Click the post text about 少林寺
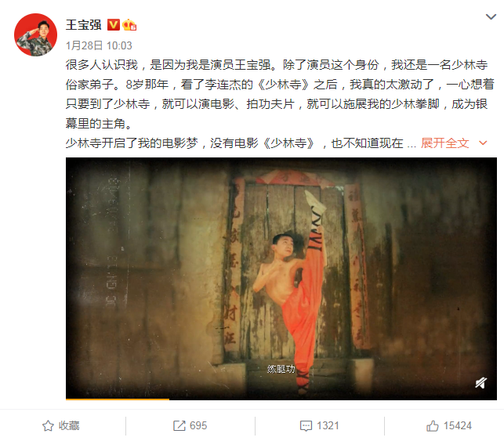Viewport: 504px width, 441px height. (280, 103)
